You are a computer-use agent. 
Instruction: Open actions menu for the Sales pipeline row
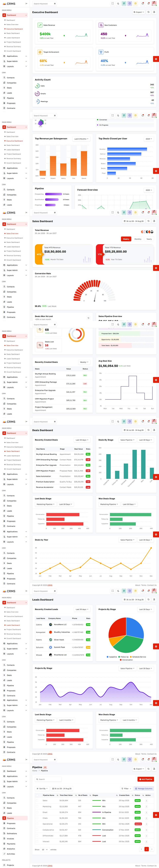point(147,801)
